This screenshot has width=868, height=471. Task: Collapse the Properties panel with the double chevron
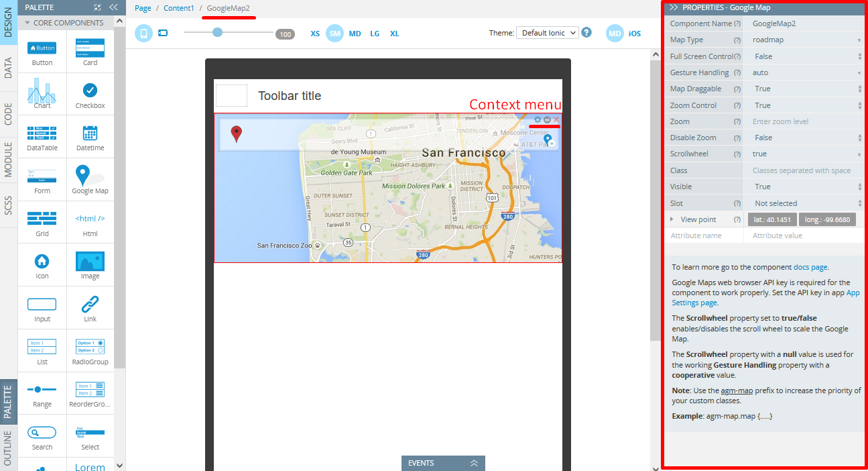[674, 7]
